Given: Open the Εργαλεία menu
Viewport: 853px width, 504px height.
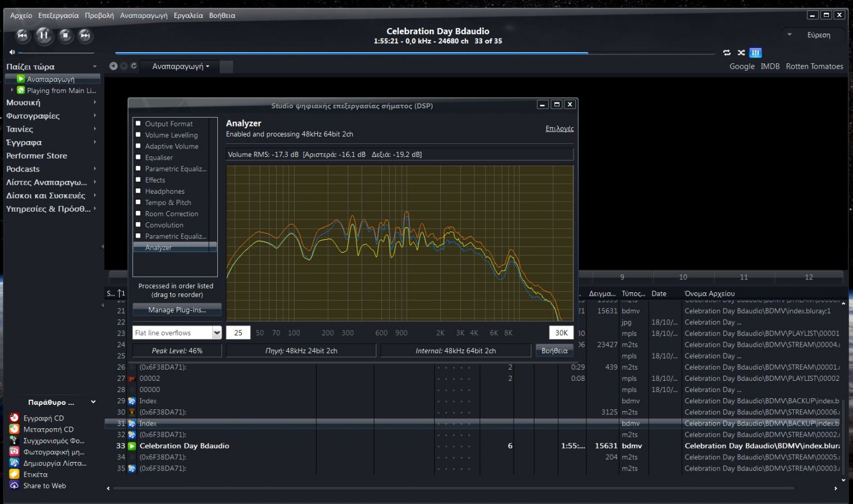Looking at the screenshot, I should [x=188, y=16].
